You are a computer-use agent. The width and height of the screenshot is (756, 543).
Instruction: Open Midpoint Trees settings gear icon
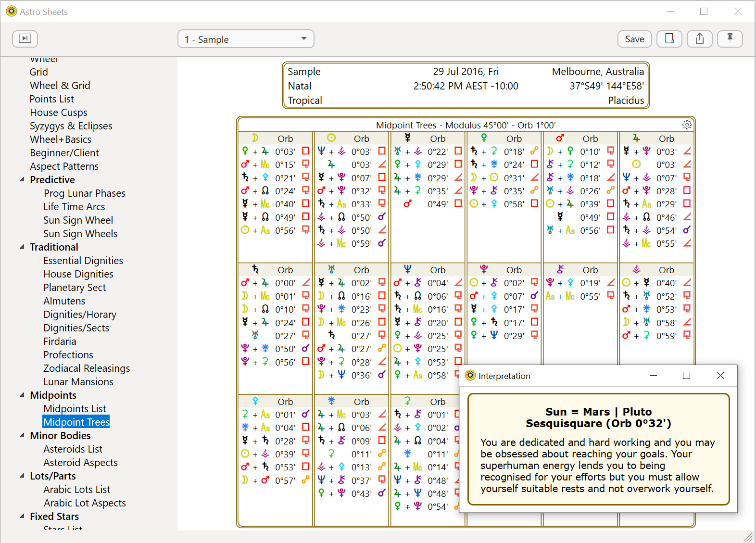(x=687, y=125)
